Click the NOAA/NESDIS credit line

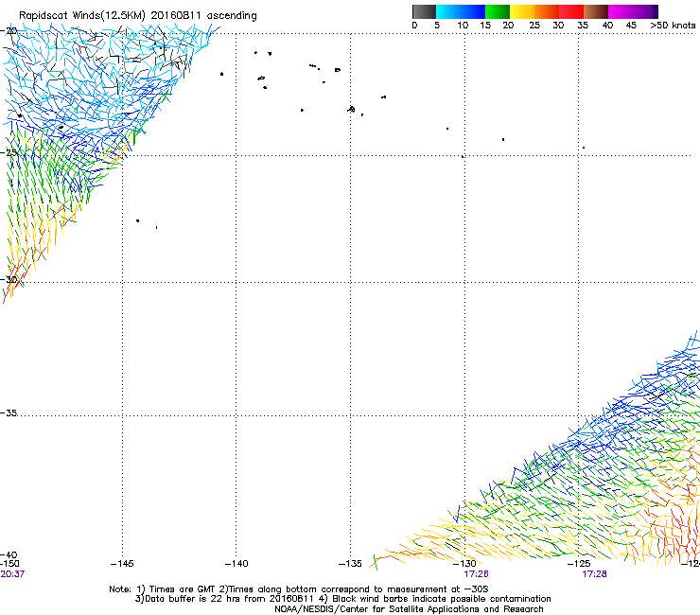(x=409, y=609)
